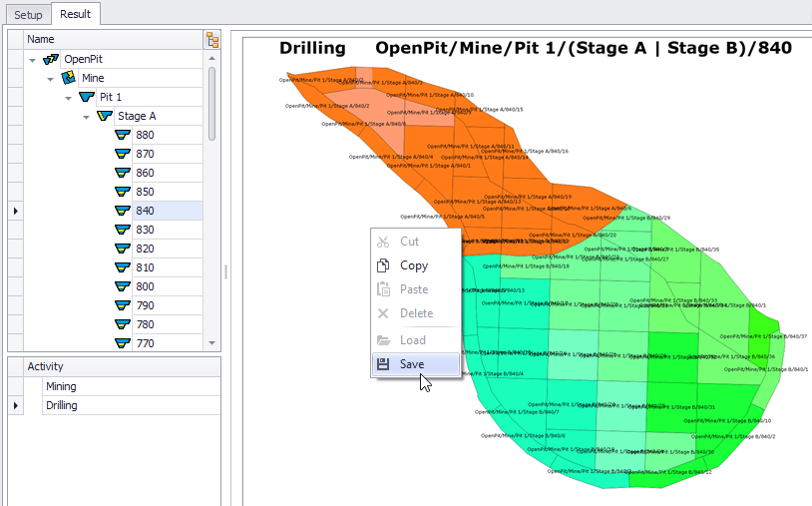Choose Save from the context menu
This screenshot has width=812, height=506.
pos(412,364)
